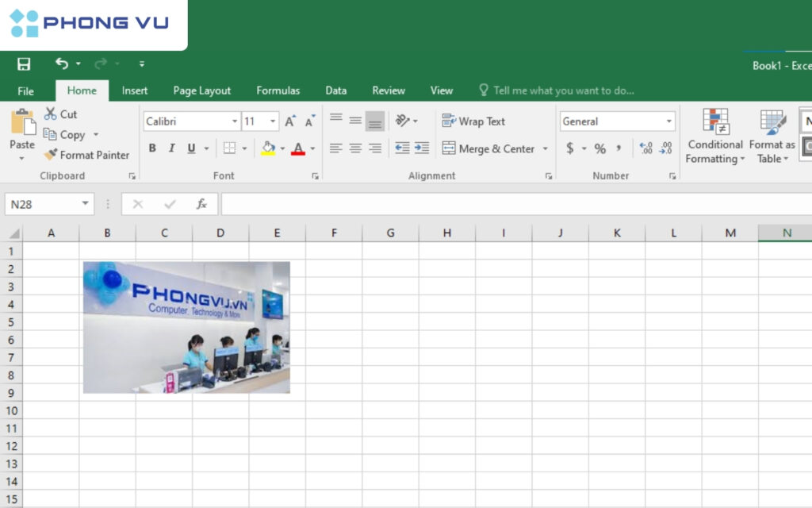Open the Calibri font name dropdown
812x508 pixels.
pyautogui.click(x=235, y=121)
